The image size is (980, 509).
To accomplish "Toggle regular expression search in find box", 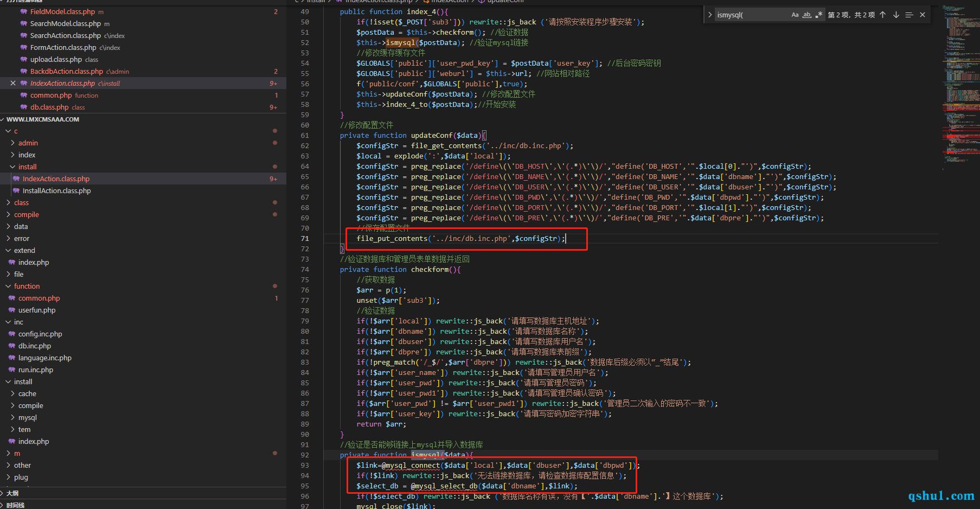I will point(819,15).
